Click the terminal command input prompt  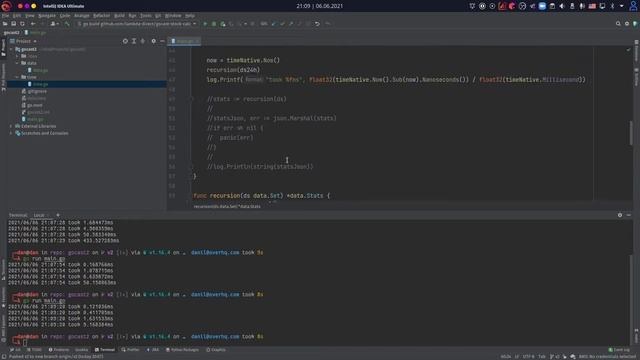[24, 343]
